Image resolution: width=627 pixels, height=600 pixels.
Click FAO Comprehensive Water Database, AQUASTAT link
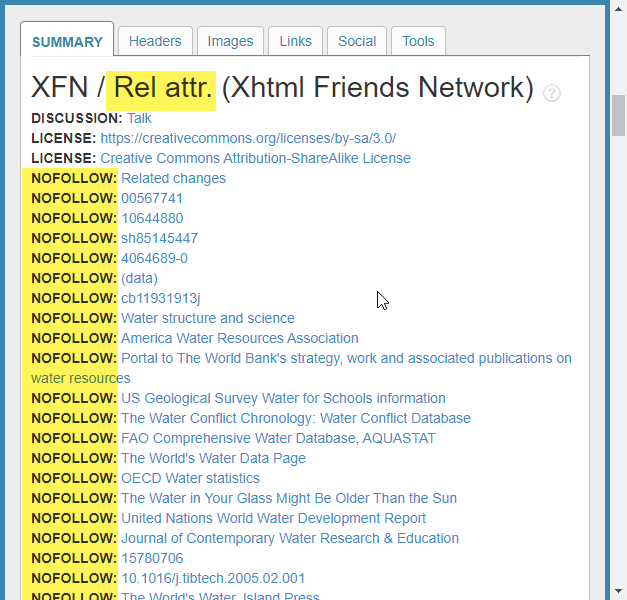click(x=278, y=438)
